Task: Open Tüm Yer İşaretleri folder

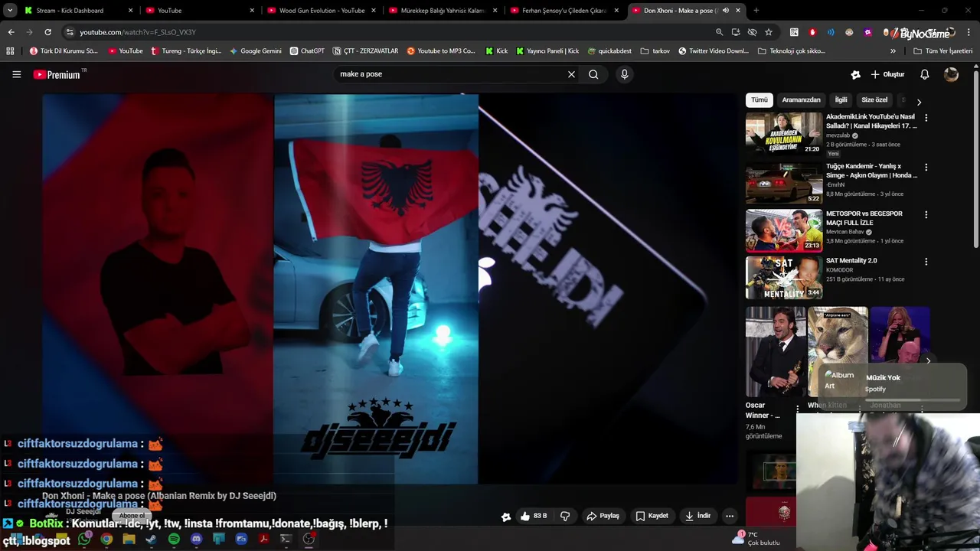Action: pos(942,51)
